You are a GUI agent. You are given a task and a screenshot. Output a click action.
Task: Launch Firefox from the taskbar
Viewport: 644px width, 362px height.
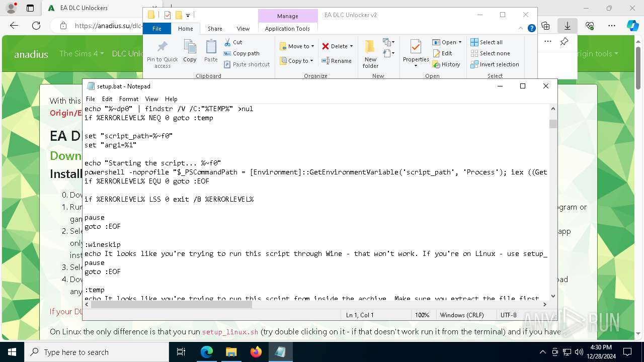pos(256,352)
